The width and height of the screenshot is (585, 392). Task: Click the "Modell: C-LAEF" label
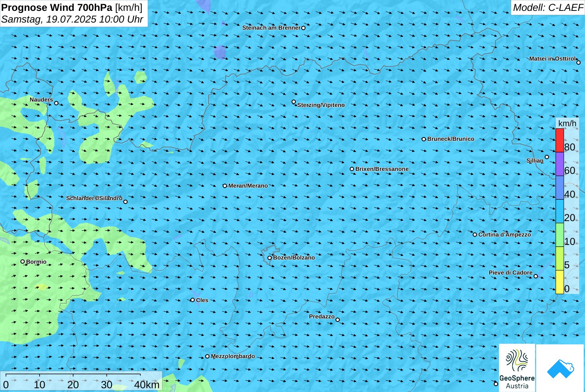tap(548, 8)
